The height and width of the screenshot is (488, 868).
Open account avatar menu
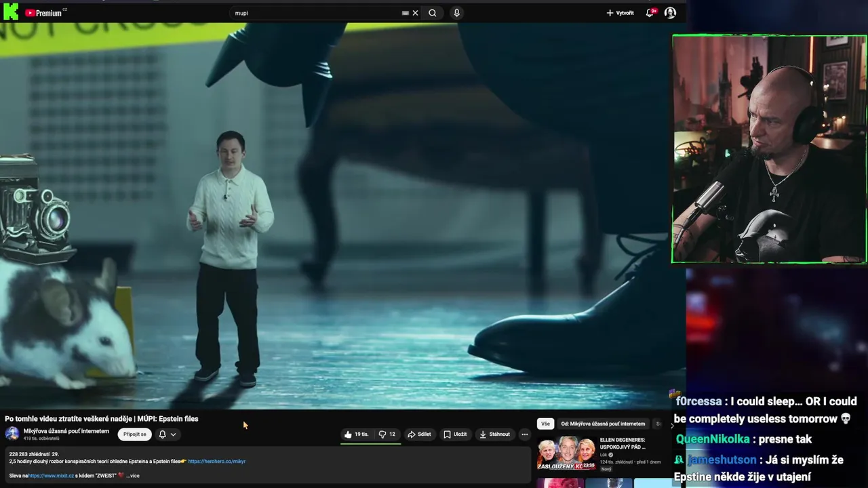(670, 13)
